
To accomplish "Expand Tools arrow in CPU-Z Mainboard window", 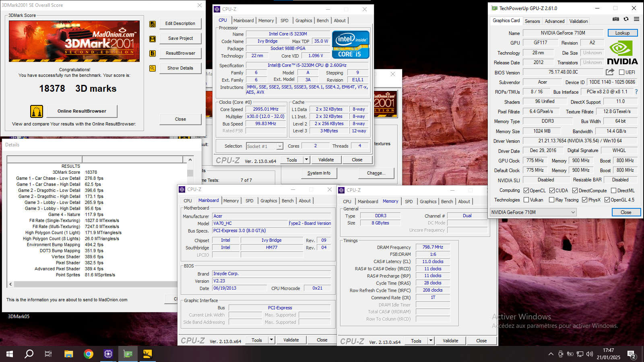I will click(272, 340).
